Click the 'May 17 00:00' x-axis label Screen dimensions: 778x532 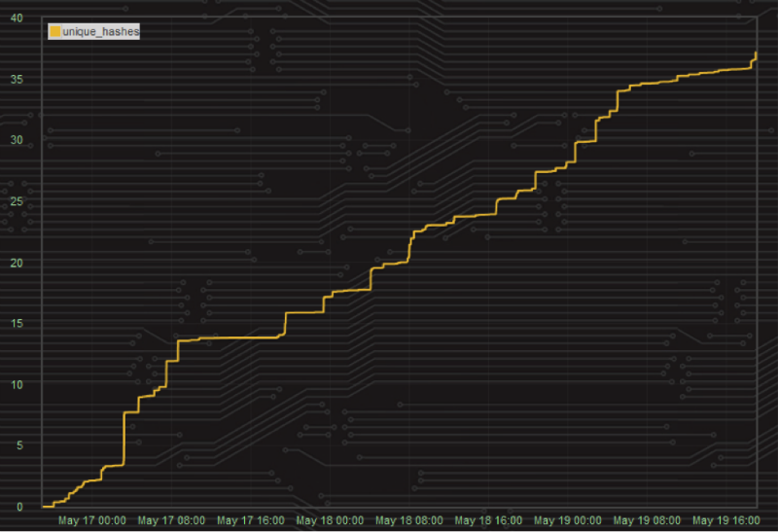[x=92, y=520]
